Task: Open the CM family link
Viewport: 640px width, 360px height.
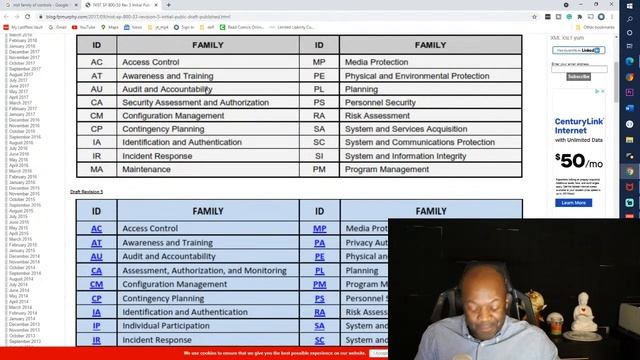Action: pos(96,284)
